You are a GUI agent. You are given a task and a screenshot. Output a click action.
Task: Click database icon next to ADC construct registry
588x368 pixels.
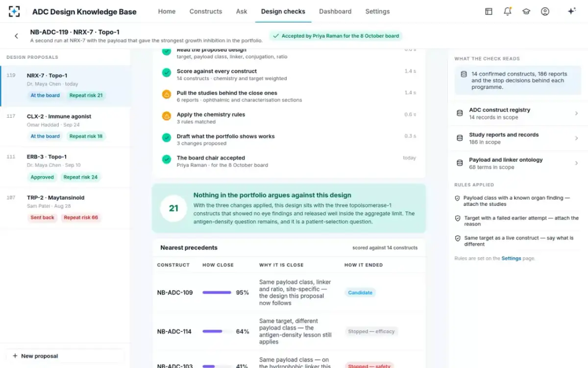460,113
